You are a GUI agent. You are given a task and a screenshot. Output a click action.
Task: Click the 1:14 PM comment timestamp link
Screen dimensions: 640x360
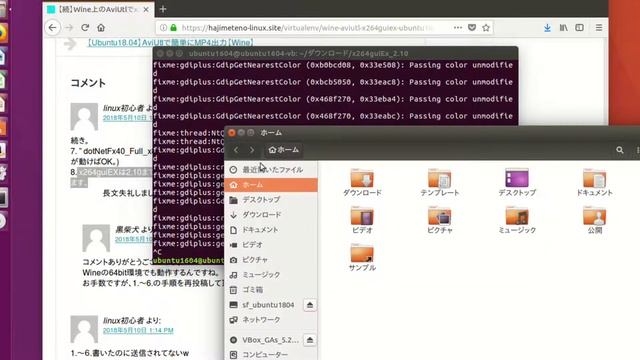tap(138, 330)
